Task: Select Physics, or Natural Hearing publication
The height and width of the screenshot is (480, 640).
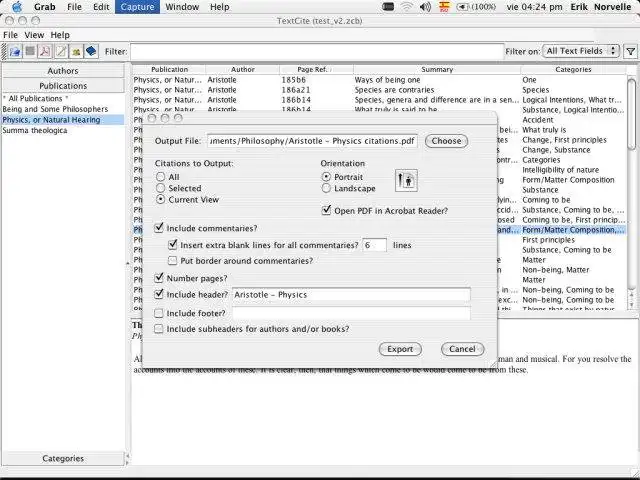Action: [63, 120]
